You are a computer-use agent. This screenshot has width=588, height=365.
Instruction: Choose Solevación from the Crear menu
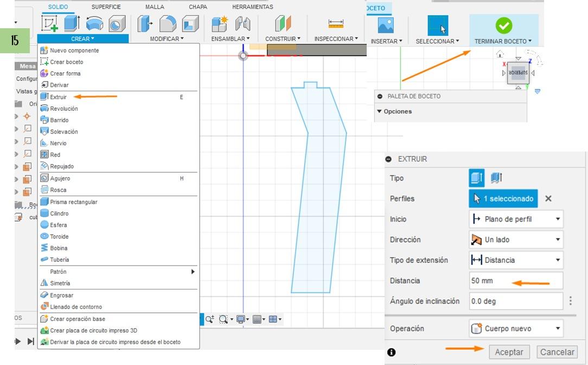tap(118, 132)
